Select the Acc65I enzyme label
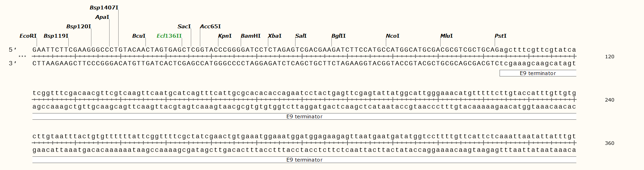644x170 pixels. click(210, 27)
